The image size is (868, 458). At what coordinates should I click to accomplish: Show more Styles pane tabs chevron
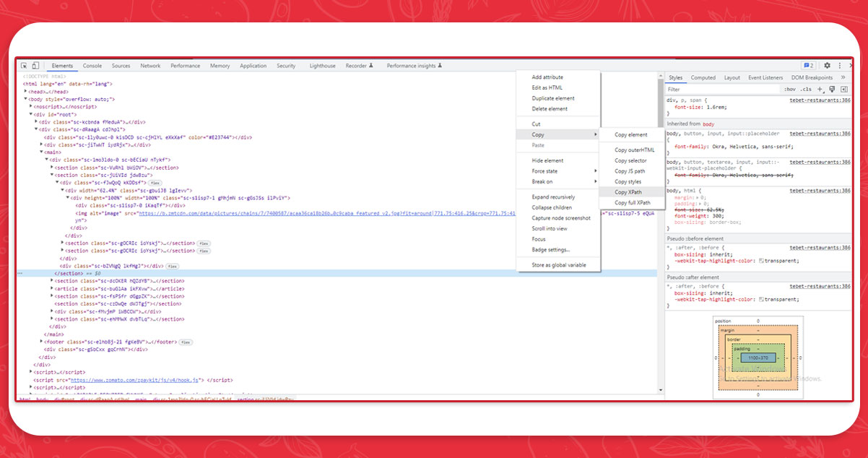[x=841, y=78]
